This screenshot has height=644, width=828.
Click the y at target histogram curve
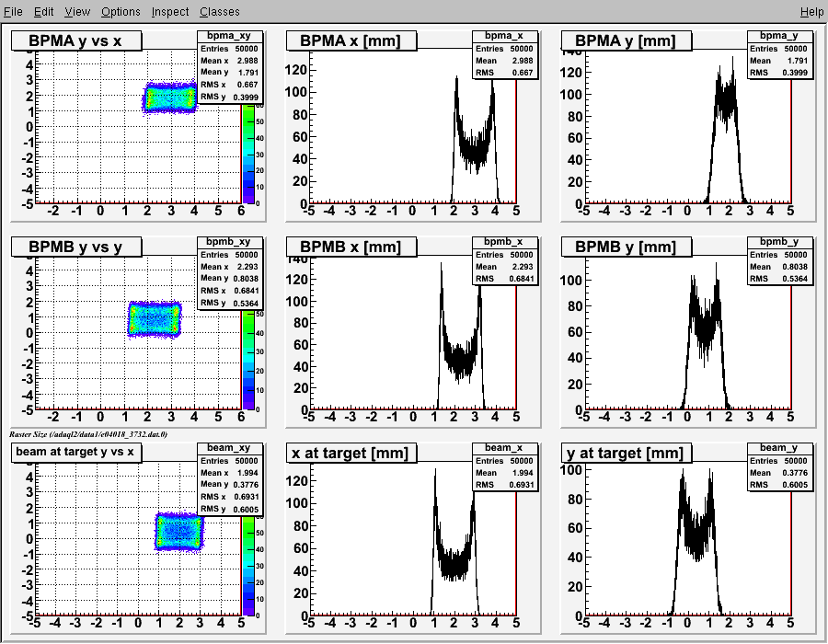click(x=696, y=534)
